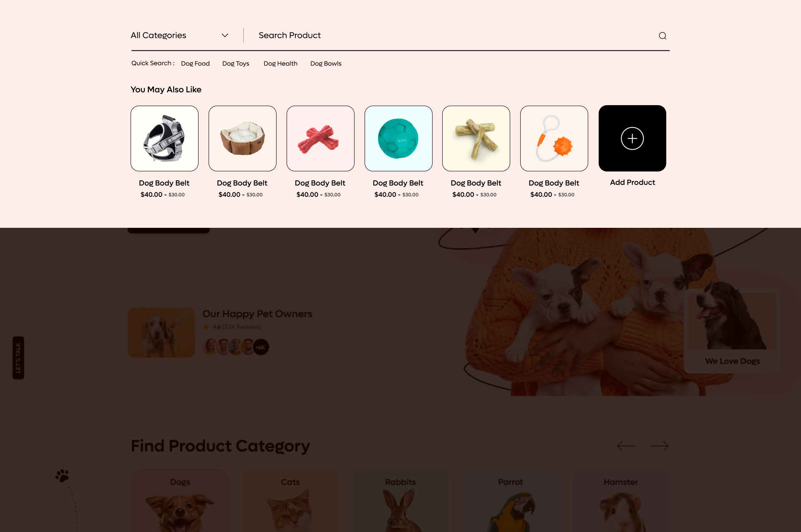Image resolution: width=801 pixels, height=532 pixels.
Task: Click the star icon beside the 4.6 rating
Action: click(207, 327)
